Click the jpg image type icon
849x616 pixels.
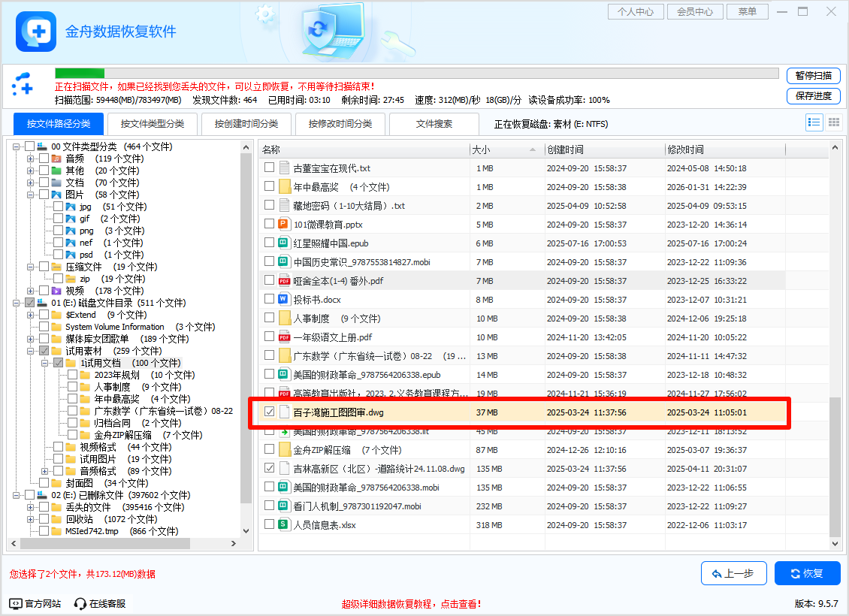click(x=71, y=207)
